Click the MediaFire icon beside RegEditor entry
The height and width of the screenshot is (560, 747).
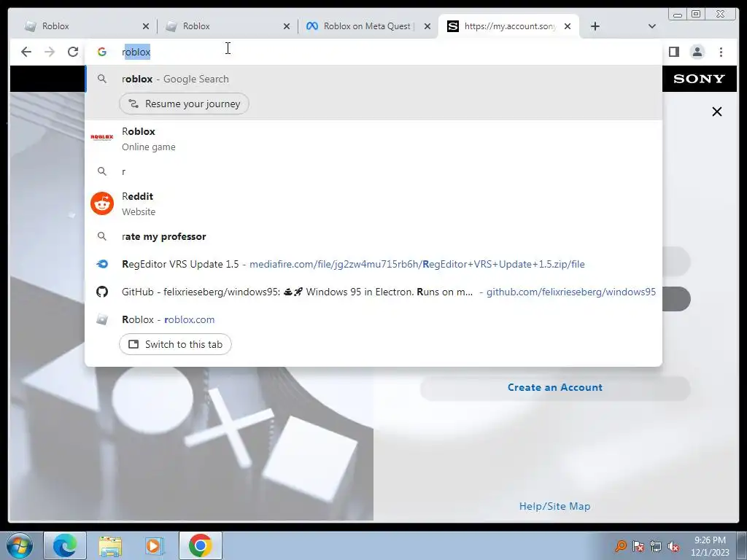tap(102, 264)
